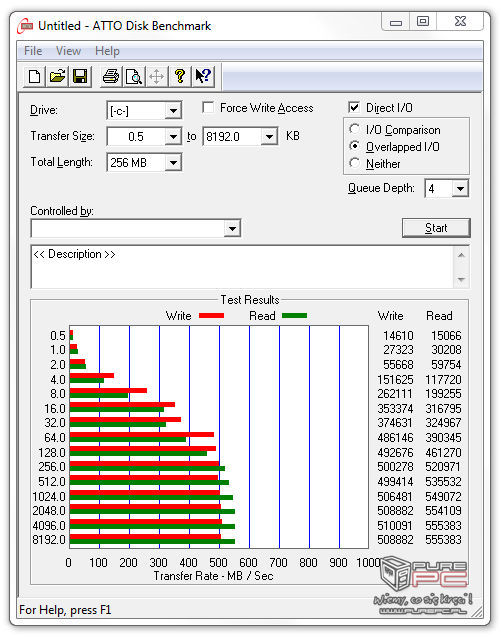Expand the Drive dropdown showing [-c-]
Viewport: 502px width, 637px height.
173,110
